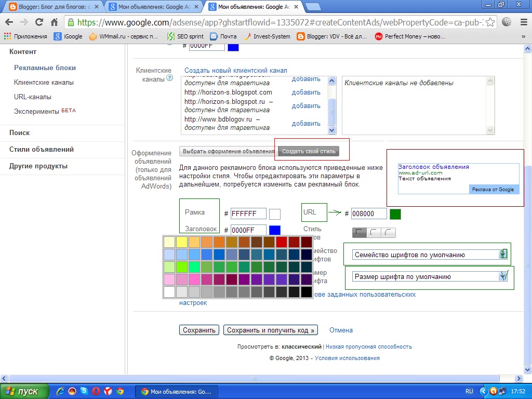Open the пуск Start menu

(24, 391)
